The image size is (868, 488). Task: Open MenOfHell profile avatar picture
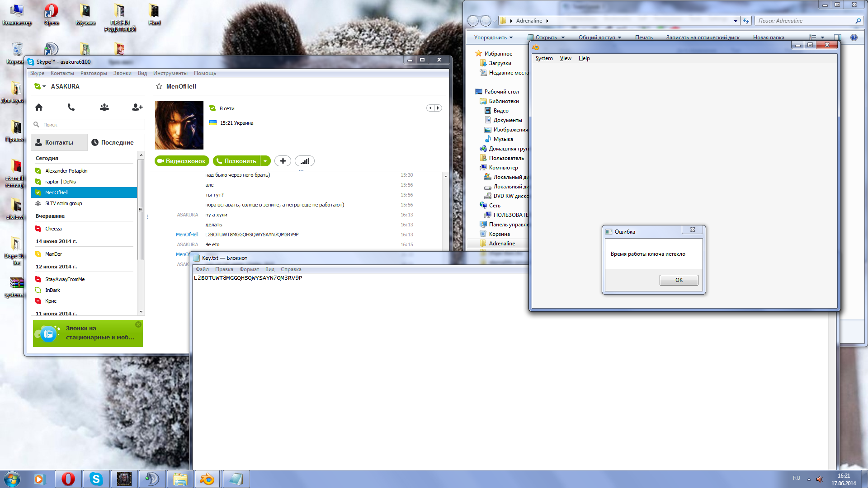coord(179,125)
